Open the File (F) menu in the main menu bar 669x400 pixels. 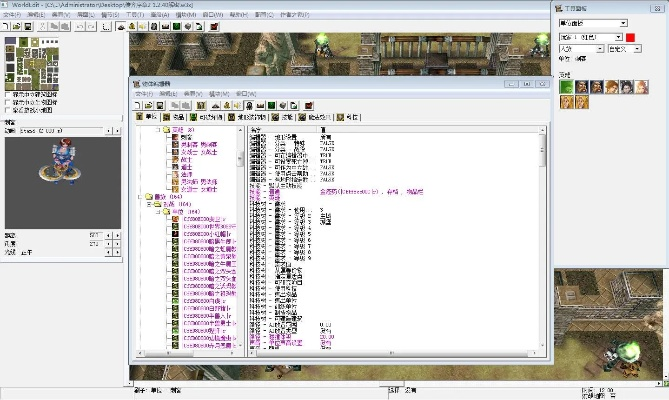tap(13, 15)
